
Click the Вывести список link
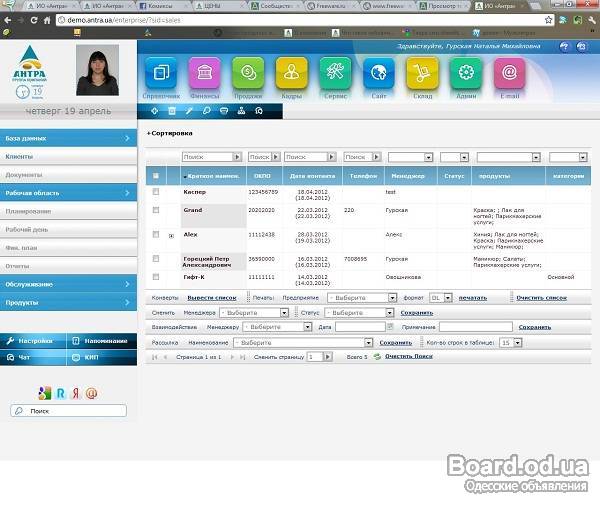(x=212, y=298)
